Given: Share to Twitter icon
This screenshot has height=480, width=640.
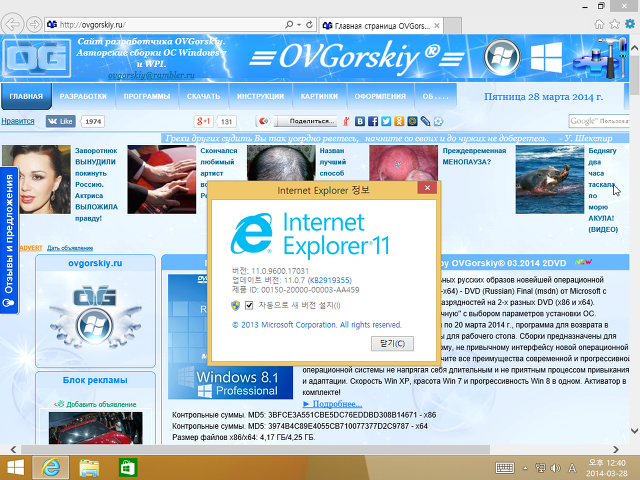Looking at the screenshot, I should point(386,121).
